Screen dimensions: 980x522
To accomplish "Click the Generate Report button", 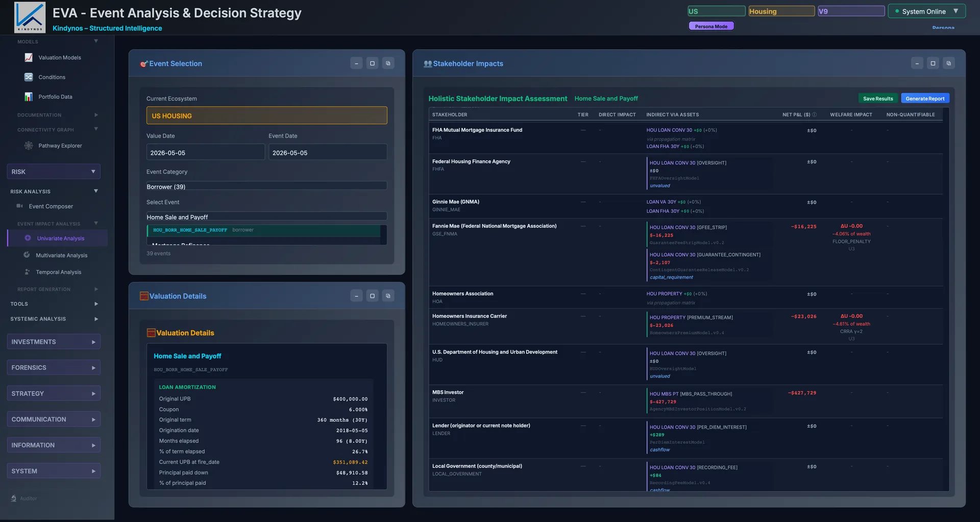I will (925, 99).
